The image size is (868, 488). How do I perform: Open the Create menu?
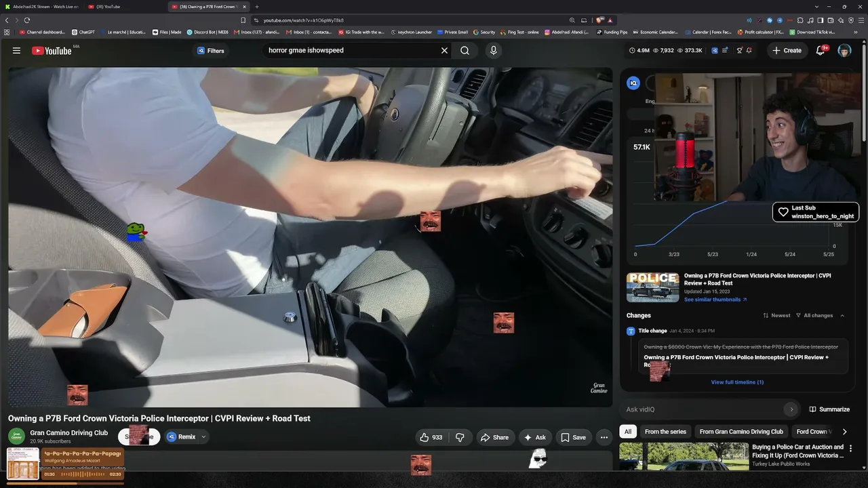(787, 50)
